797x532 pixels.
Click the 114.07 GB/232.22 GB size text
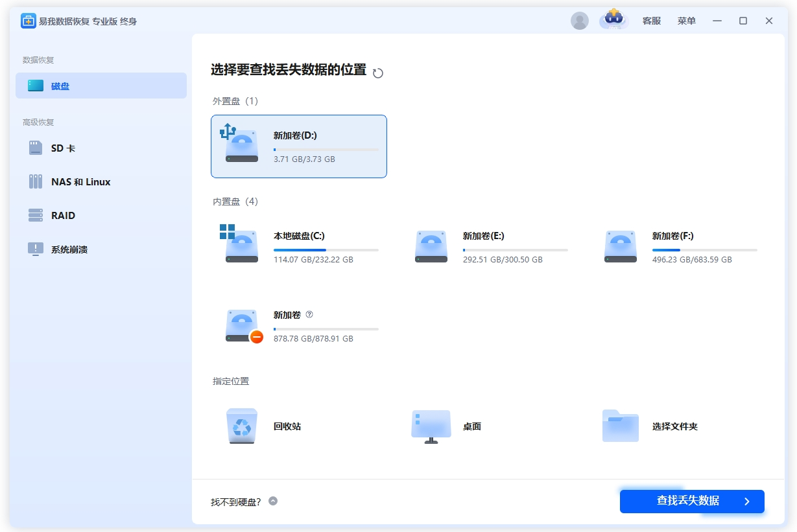pyautogui.click(x=313, y=259)
